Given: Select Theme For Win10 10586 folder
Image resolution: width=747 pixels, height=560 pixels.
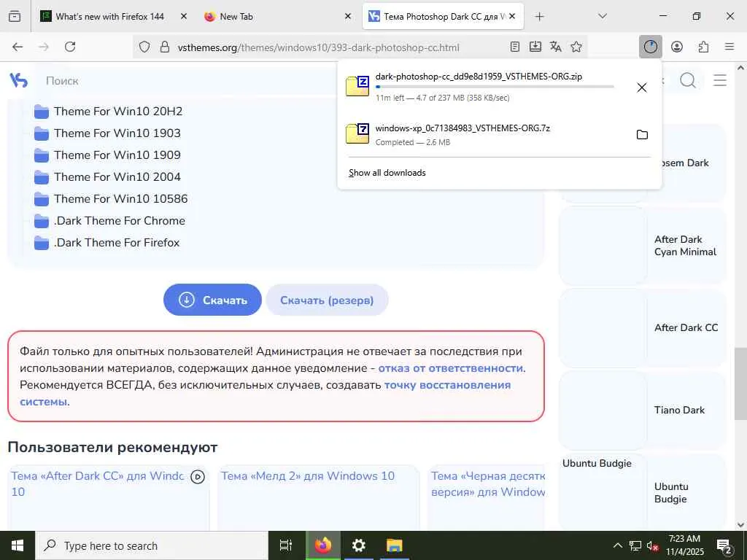Looking at the screenshot, I should (x=111, y=199).
